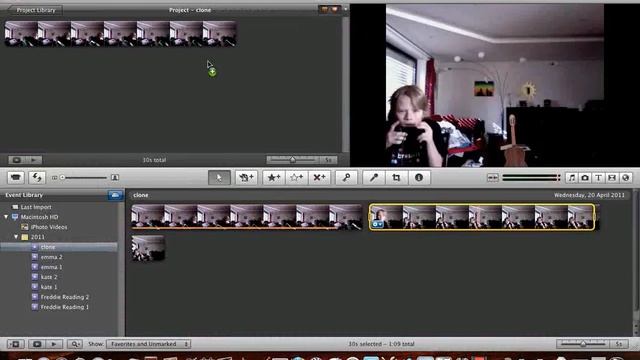Unmark selection with hollow star

tap(296, 178)
